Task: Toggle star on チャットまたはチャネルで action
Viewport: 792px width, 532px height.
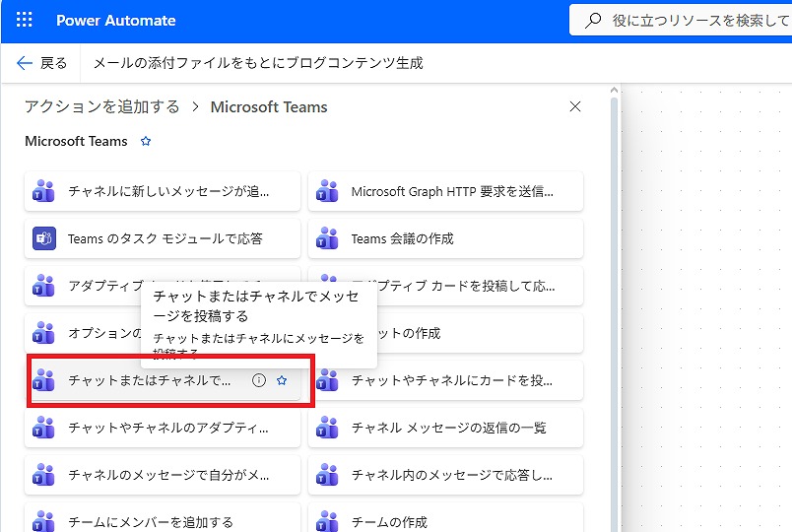Action: coord(282,380)
